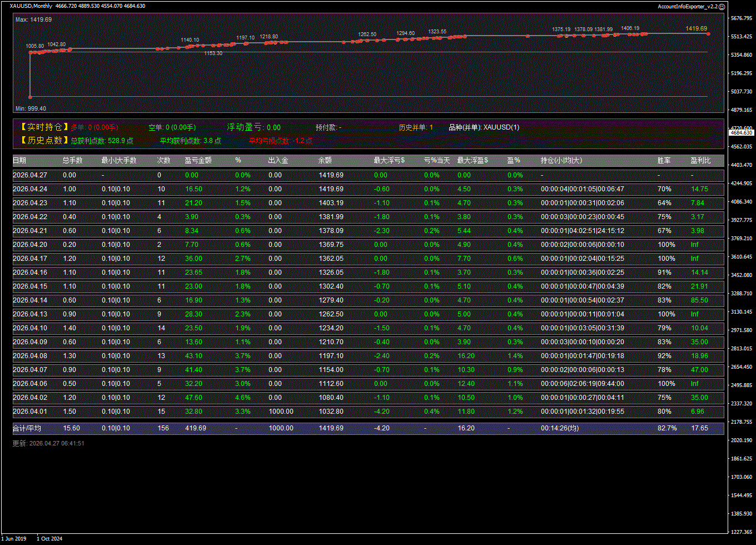
Task: Click the 日期 column header
Action: 19,161
